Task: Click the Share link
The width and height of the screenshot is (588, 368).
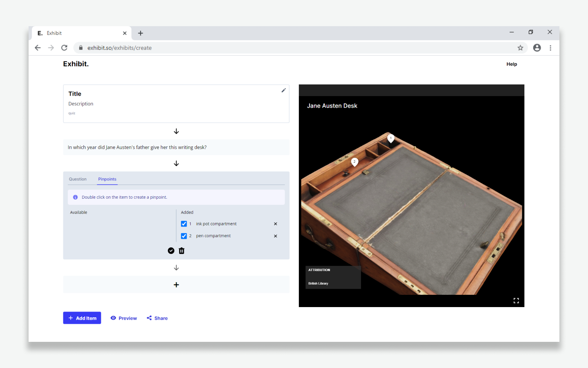Action: point(157,318)
